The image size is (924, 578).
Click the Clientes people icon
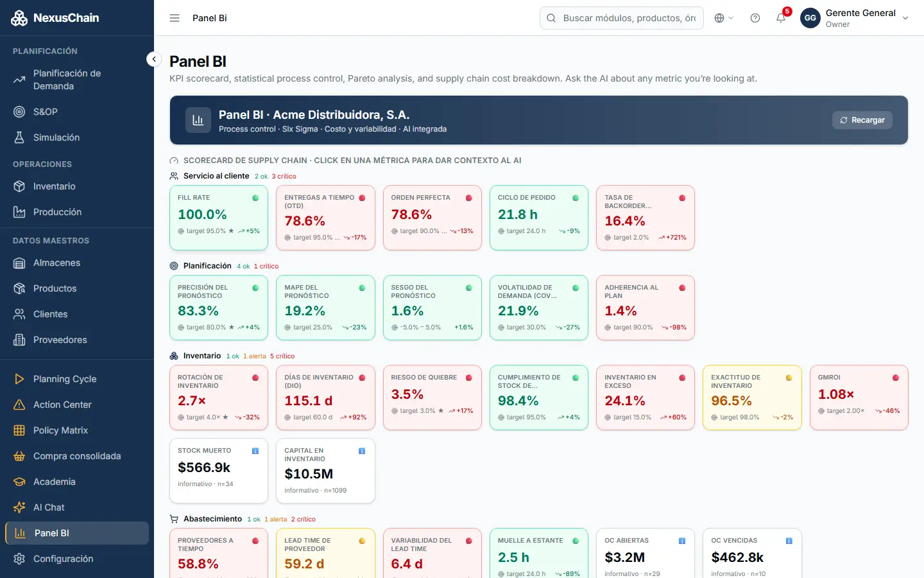point(19,314)
